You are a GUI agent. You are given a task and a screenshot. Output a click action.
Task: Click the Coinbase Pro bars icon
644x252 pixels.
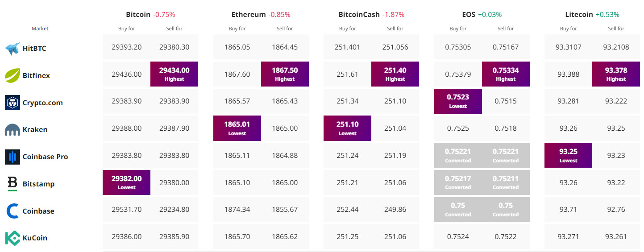12,157
